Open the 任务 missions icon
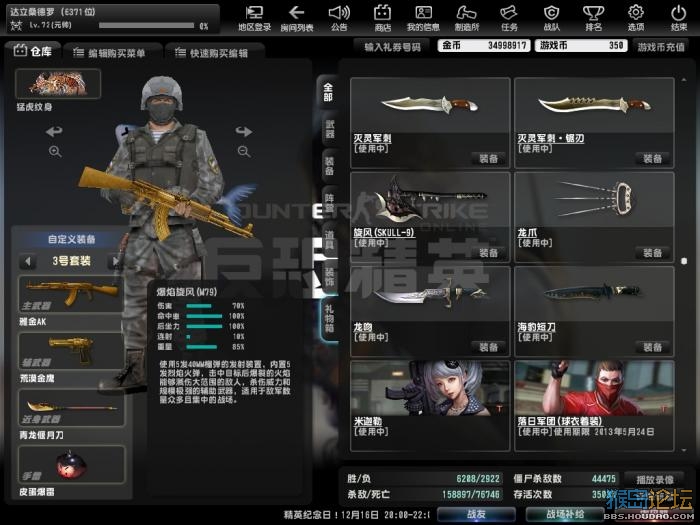 (509, 18)
